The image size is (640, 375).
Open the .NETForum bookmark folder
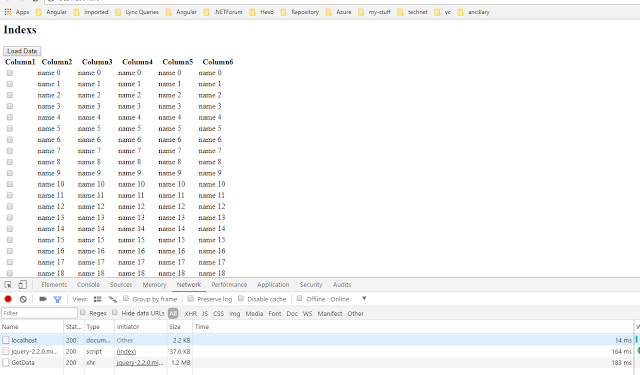click(x=181, y=12)
